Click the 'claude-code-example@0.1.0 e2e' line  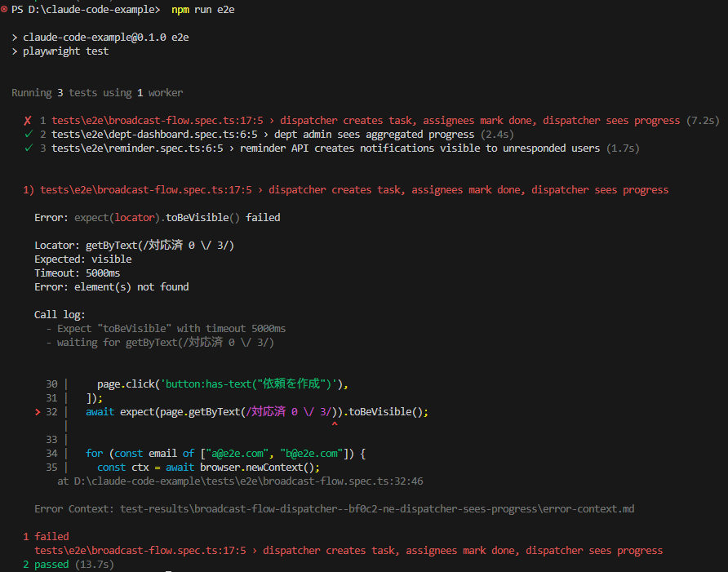(x=106, y=38)
